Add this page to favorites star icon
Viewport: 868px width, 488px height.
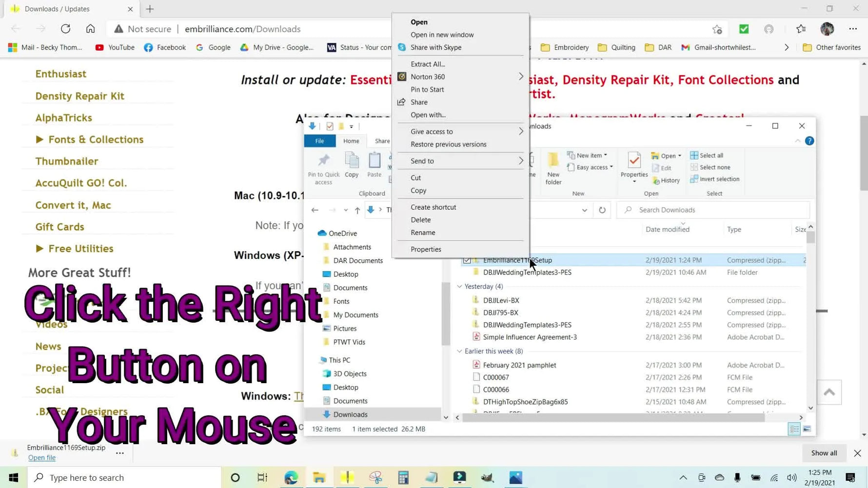click(x=717, y=29)
